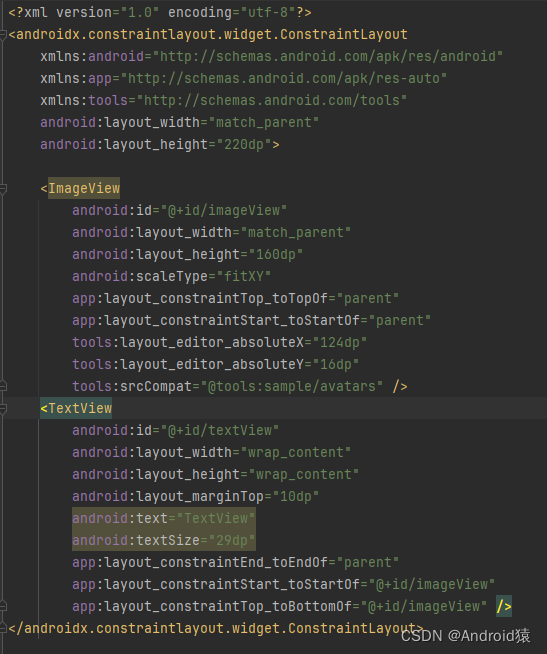Viewport: 547px width, 654px height.
Task: Click the 160dp layout_height value
Action: [276, 255]
